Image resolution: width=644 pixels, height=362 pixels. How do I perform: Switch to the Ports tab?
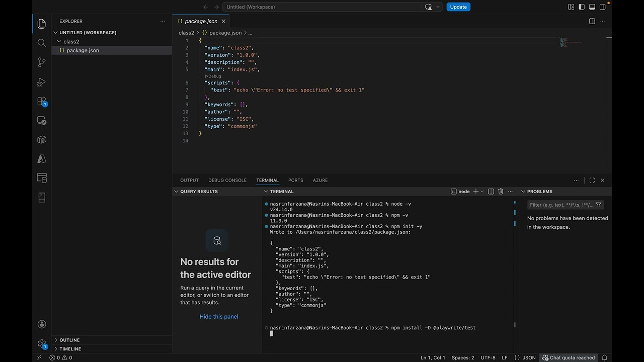295,180
